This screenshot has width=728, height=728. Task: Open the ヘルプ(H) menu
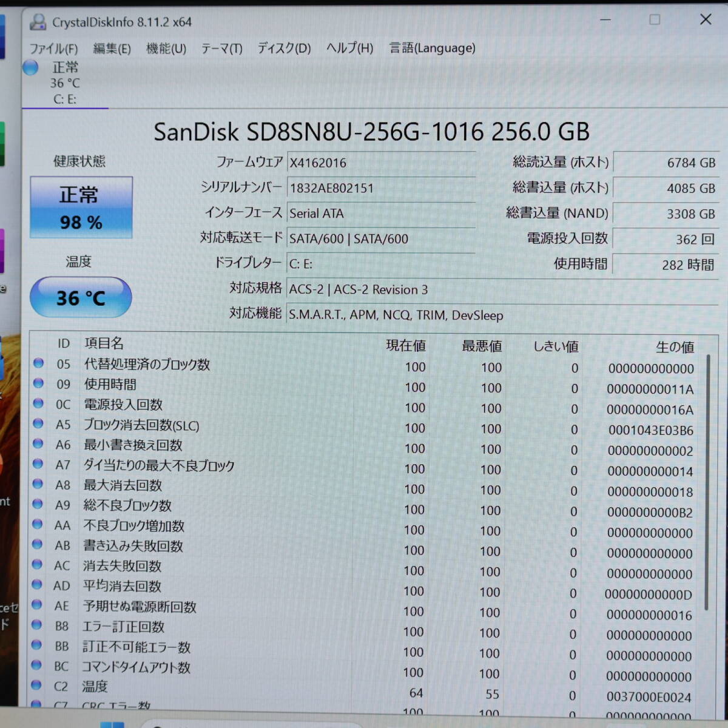[x=349, y=48]
